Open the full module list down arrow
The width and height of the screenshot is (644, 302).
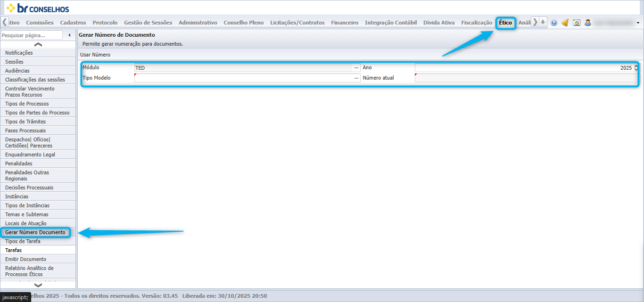point(543,22)
